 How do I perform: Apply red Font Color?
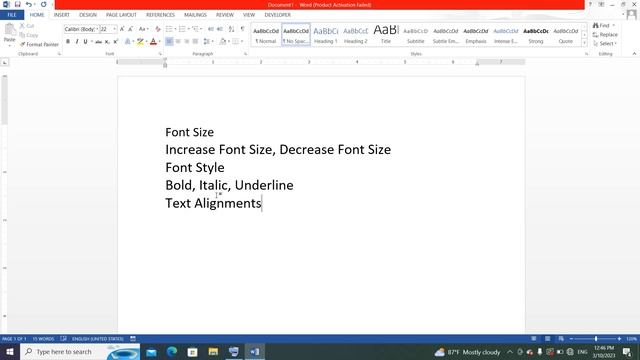[153, 42]
